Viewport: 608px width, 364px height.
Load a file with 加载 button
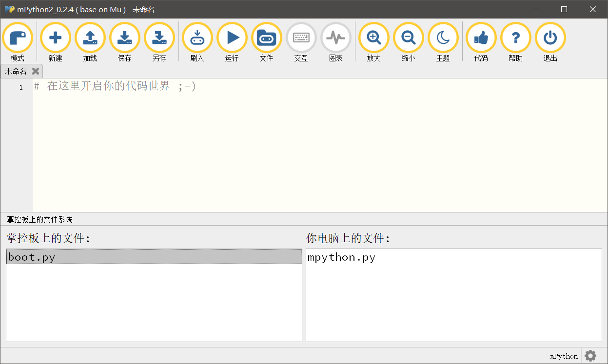(x=90, y=42)
